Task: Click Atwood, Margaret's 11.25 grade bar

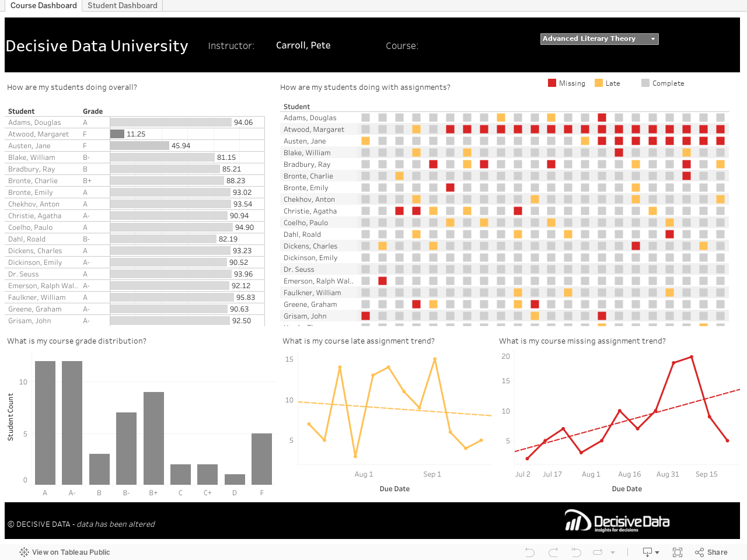Action: 117,134
